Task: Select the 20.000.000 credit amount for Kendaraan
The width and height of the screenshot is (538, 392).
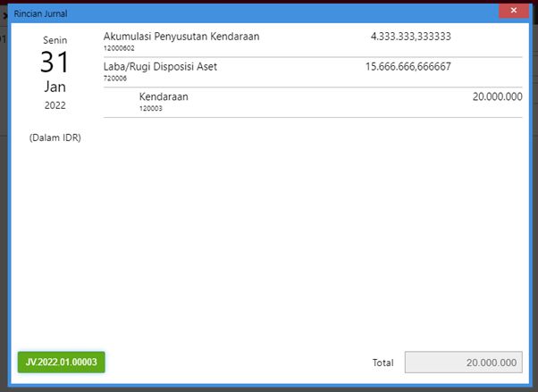Action: pos(497,96)
